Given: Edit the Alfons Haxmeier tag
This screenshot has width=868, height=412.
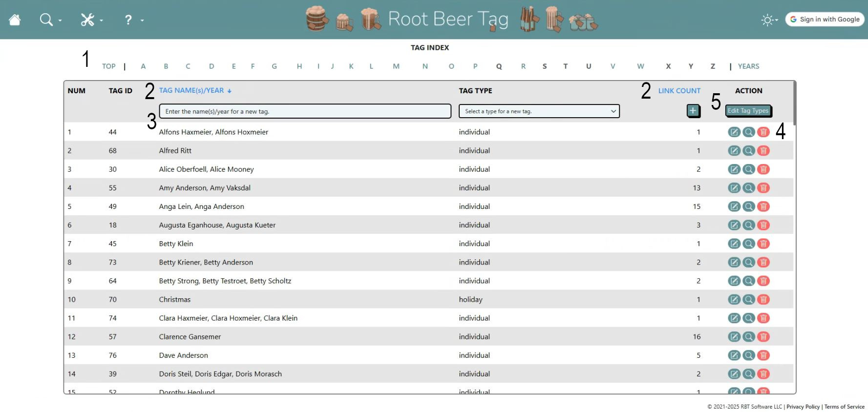Looking at the screenshot, I should coord(734,132).
